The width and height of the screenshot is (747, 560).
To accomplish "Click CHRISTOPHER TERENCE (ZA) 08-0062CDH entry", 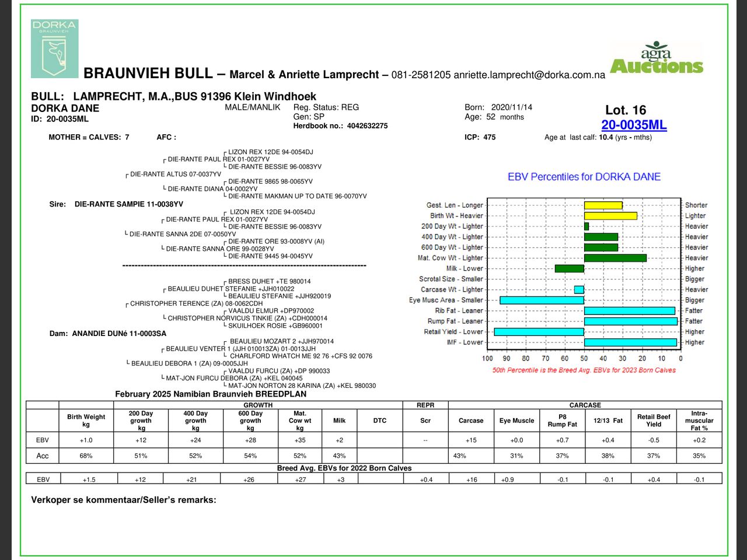I will 197,303.
